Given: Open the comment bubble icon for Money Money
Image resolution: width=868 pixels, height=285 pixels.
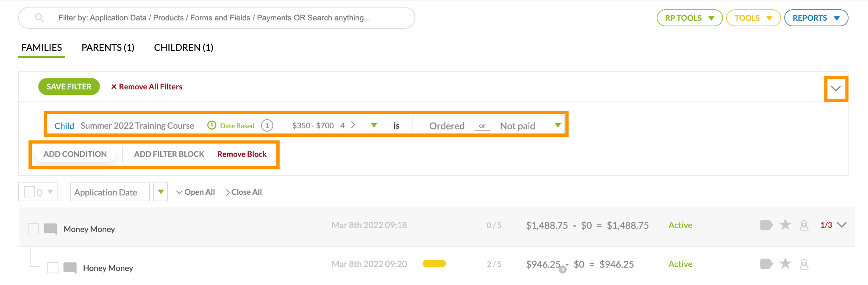Looking at the screenshot, I should [50, 229].
